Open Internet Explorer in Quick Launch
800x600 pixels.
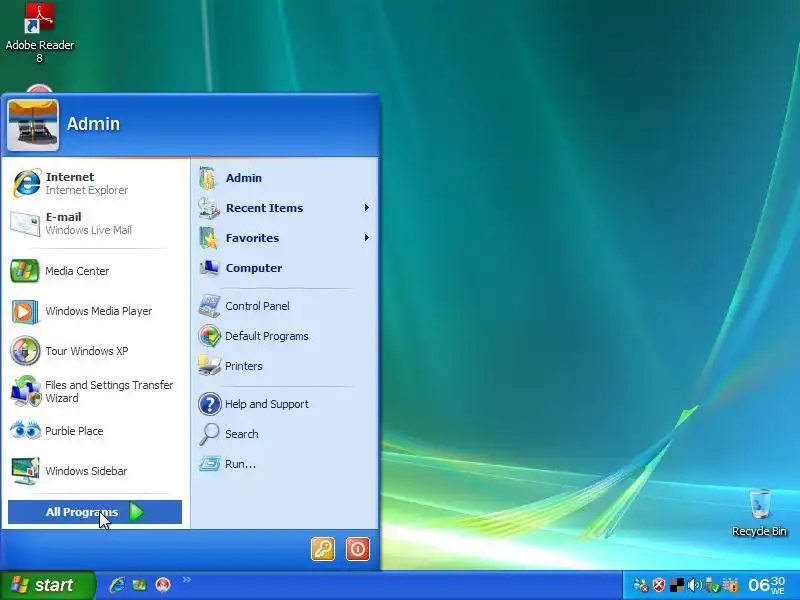click(x=117, y=585)
